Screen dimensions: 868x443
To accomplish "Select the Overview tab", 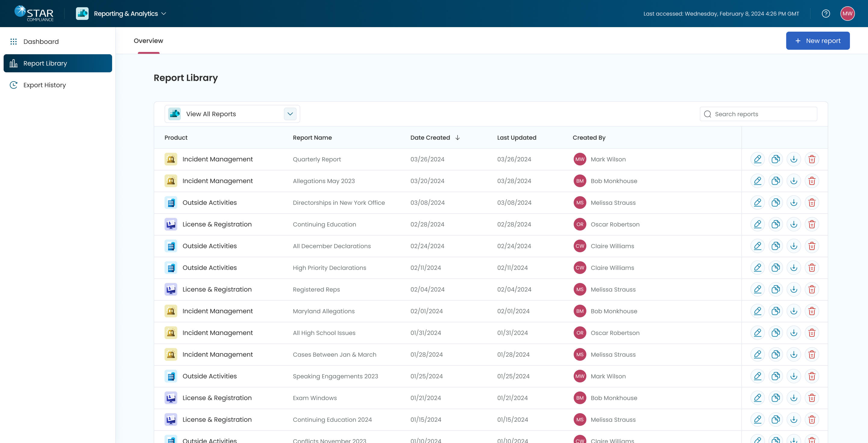I will tap(148, 41).
